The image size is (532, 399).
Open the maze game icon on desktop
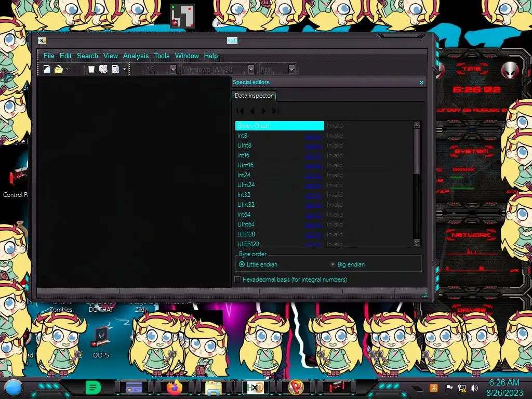click(182, 16)
